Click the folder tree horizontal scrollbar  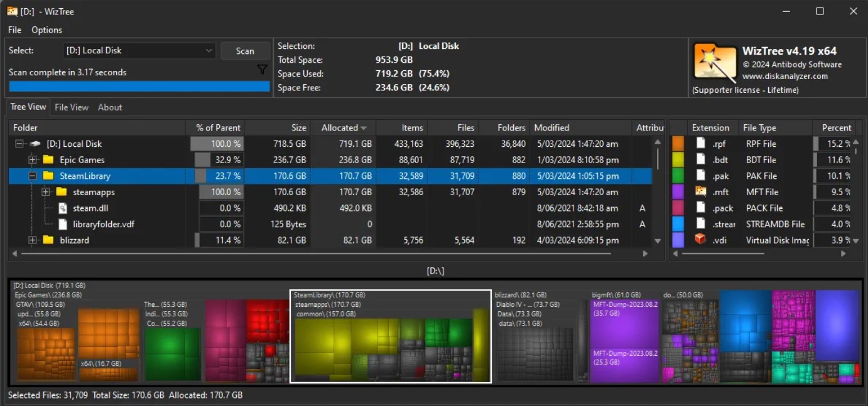(329, 254)
